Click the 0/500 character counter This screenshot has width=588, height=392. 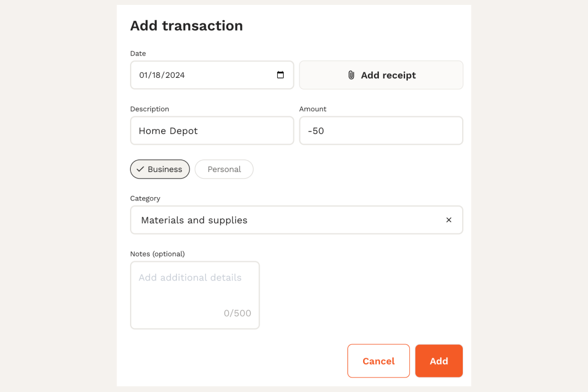[237, 313]
